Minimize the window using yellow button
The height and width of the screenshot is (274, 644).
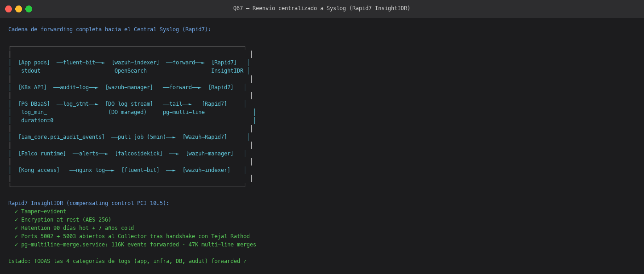[18, 9]
